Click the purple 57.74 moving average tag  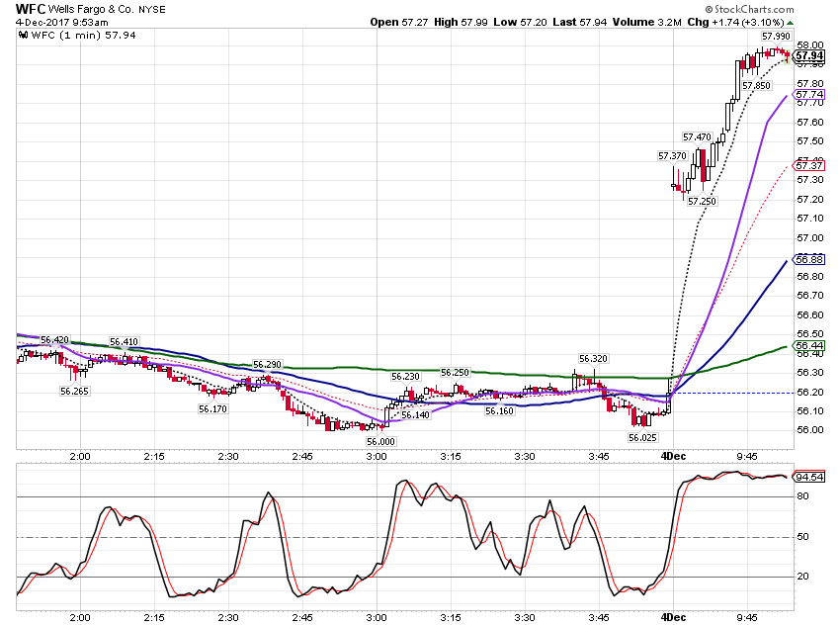coord(808,95)
